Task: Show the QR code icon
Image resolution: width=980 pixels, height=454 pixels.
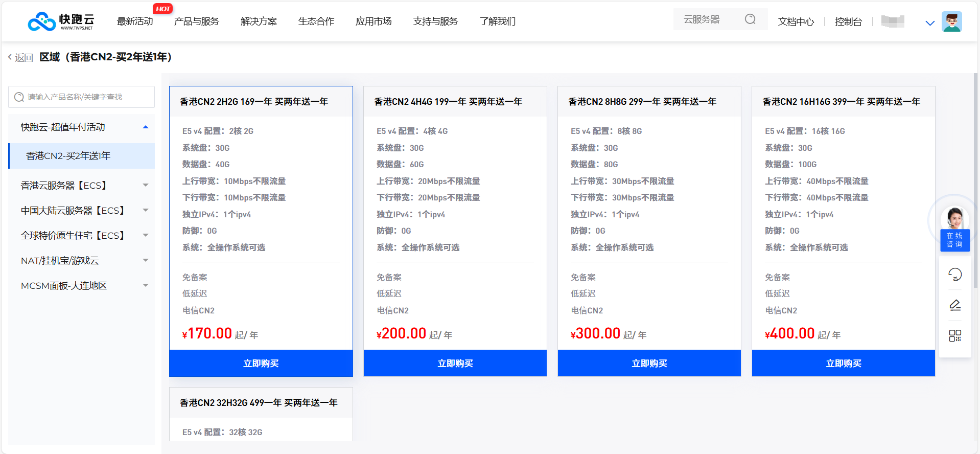Action: click(x=954, y=335)
